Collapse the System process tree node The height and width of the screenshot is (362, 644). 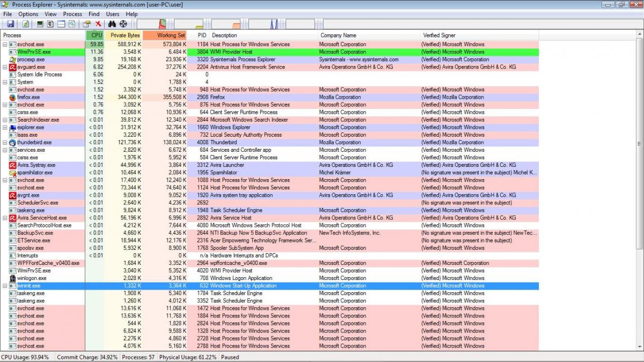pos(5,82)
